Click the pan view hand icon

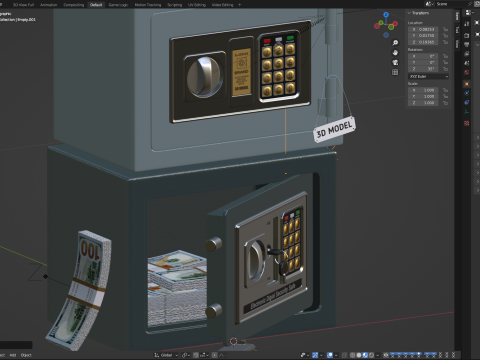(x=395, y=53)
